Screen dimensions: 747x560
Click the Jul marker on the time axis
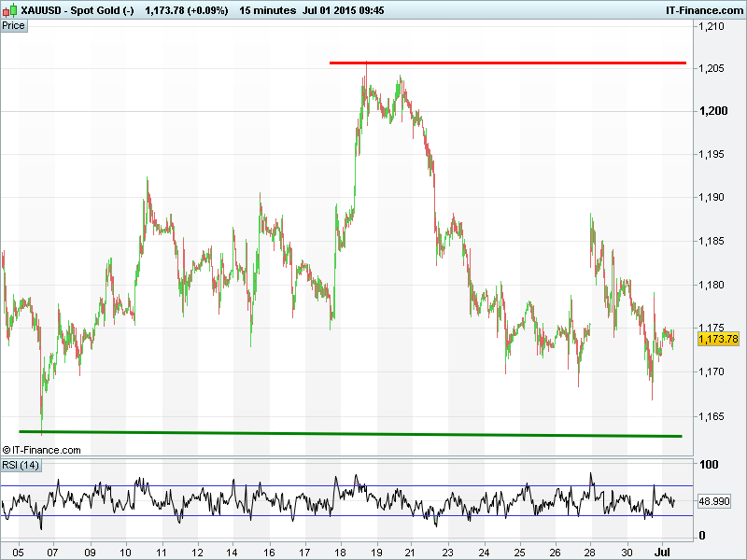pos(664,551)
